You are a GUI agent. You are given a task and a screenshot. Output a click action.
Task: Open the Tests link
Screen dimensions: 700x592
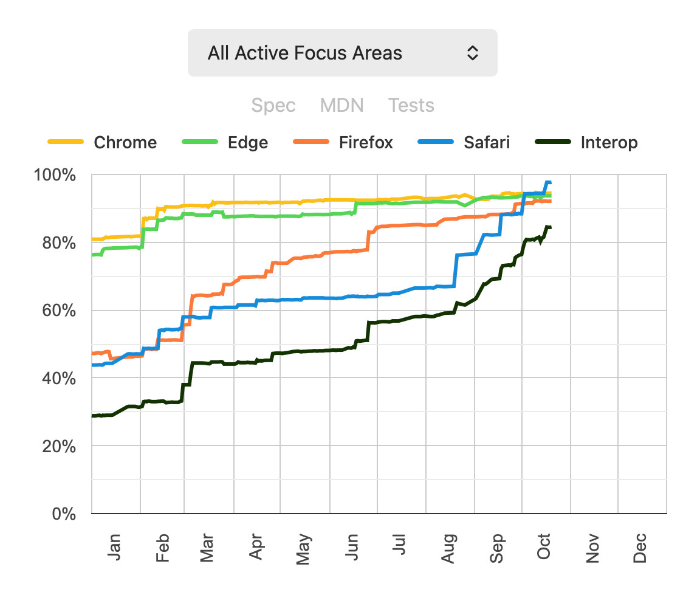click(411, 105)
